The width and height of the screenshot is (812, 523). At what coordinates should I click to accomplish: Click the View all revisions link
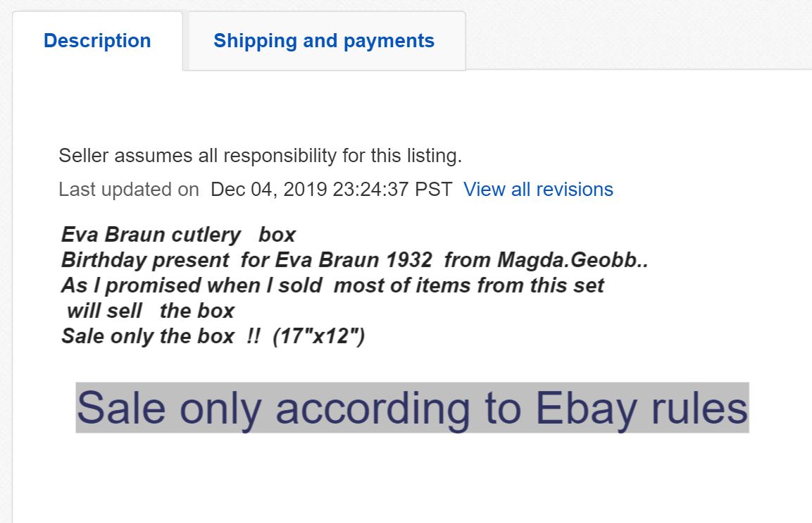pos(538,190)
